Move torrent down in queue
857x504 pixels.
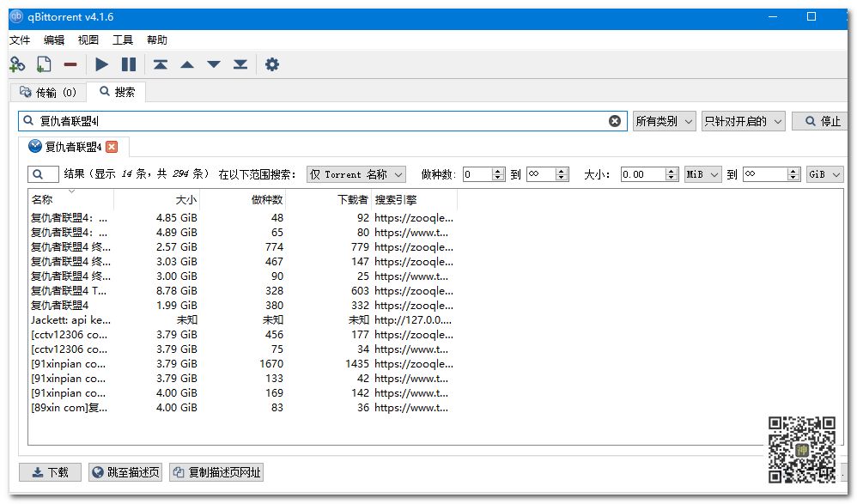214,64
